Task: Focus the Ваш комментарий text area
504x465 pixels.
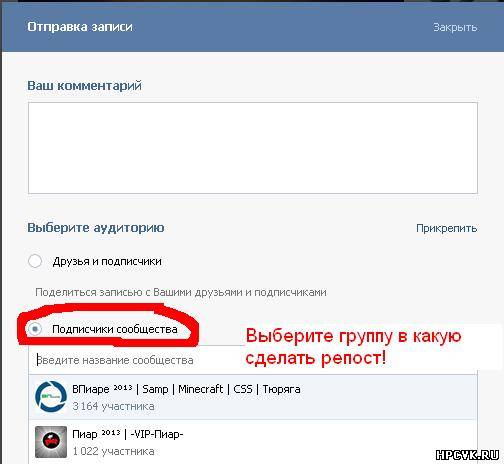Action: 253,148
